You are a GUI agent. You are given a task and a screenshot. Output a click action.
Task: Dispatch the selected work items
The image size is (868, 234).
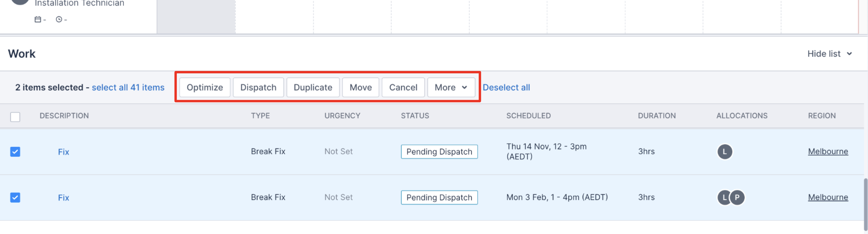tap(258, 88)
